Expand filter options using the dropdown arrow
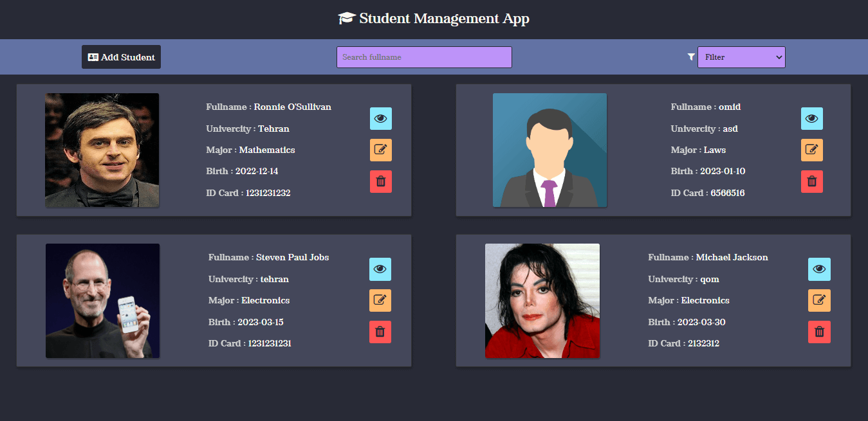Image resolution: width=868 pixels, height=421 pixels. click(x=777, y=57)
